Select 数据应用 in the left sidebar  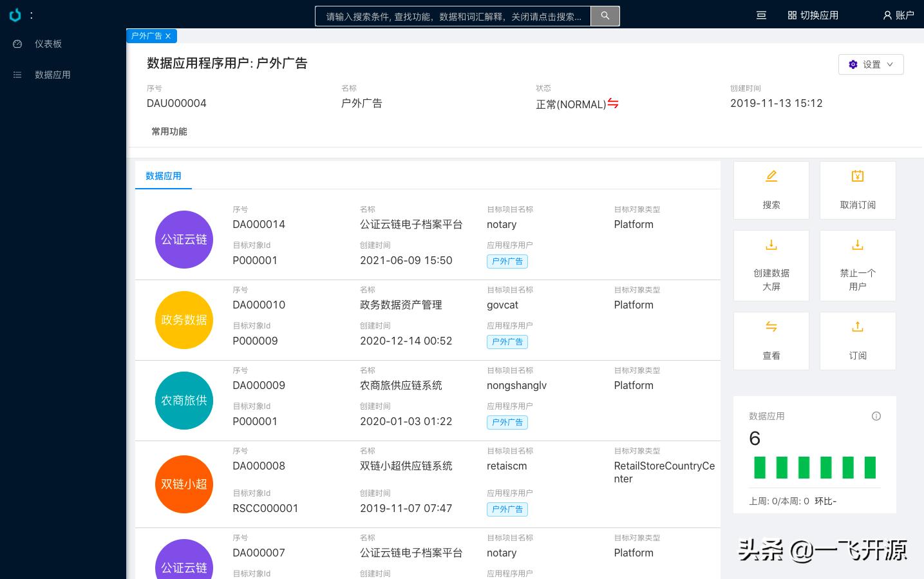(53, 75)
